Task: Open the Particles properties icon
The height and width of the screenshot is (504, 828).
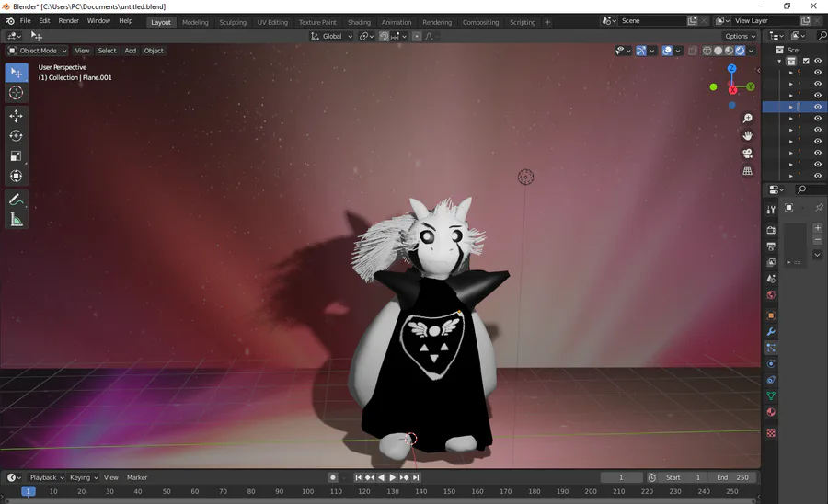Action: (771, 348)
